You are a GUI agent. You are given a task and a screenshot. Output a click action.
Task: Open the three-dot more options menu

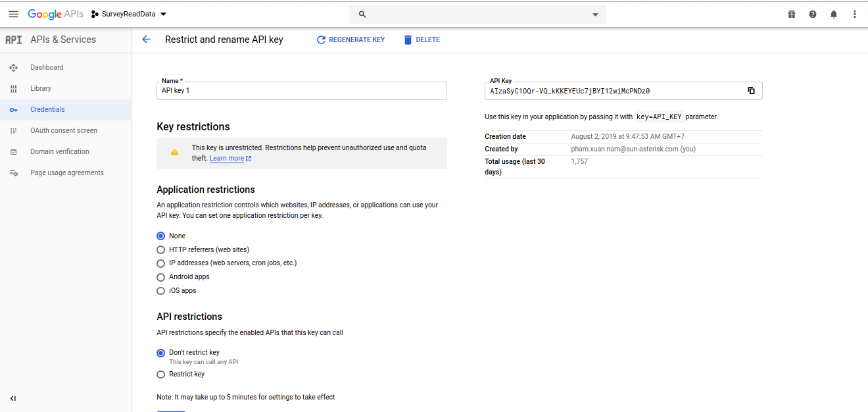point(855,14)
